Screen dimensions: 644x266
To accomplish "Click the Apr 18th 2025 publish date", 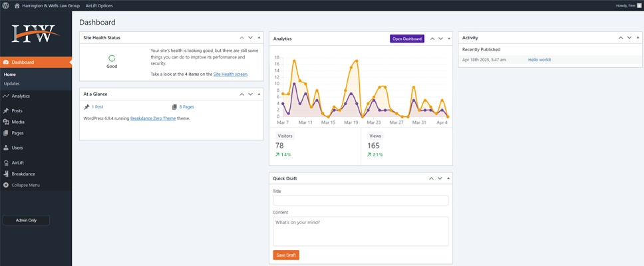I will (484, 60).
